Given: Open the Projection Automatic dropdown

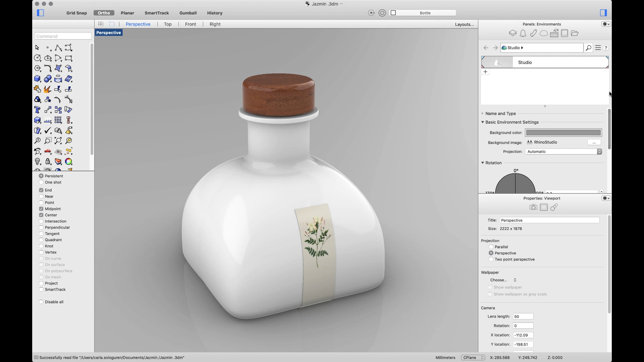Looking at the screenshot, I should pos(563,152).
